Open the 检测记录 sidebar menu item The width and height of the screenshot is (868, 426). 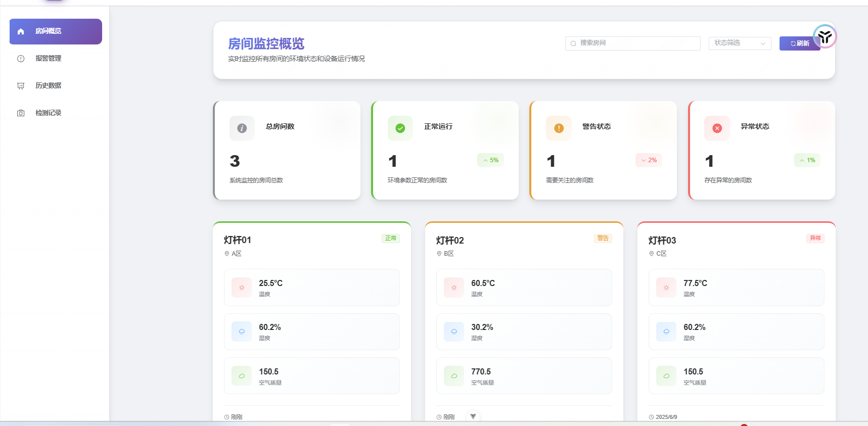point(56,113)
